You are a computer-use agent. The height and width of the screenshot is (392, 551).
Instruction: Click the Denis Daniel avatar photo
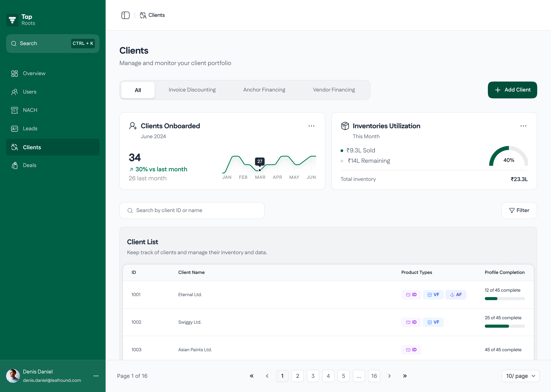pyautogui.click(x=13, y=376)
